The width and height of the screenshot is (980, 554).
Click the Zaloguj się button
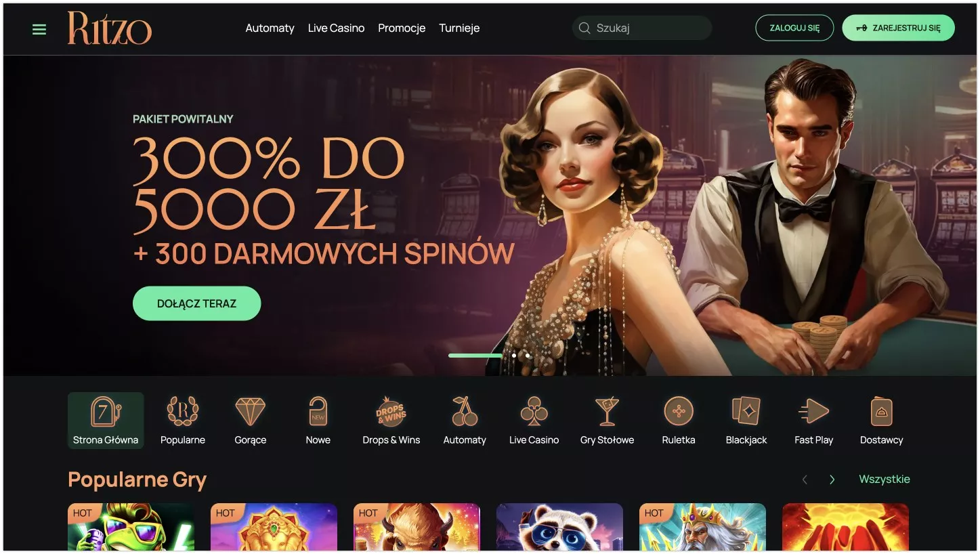794,28
